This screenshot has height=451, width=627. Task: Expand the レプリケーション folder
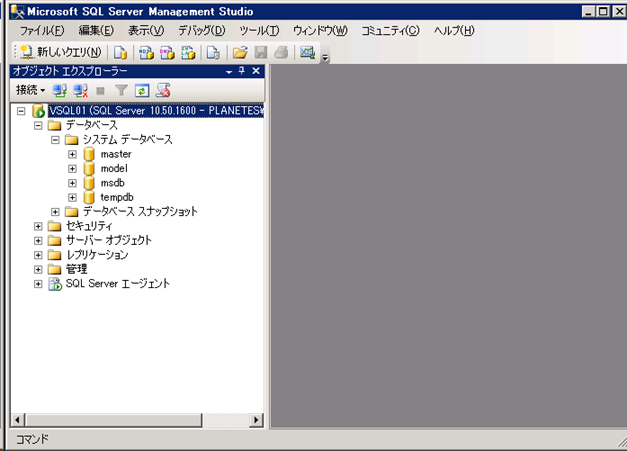(38, 255)
